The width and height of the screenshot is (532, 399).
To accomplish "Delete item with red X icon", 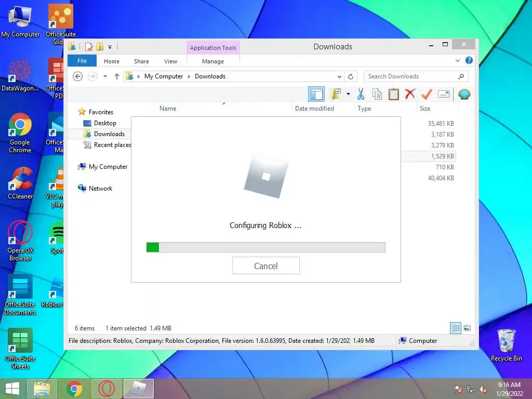I will pos(410,94).
